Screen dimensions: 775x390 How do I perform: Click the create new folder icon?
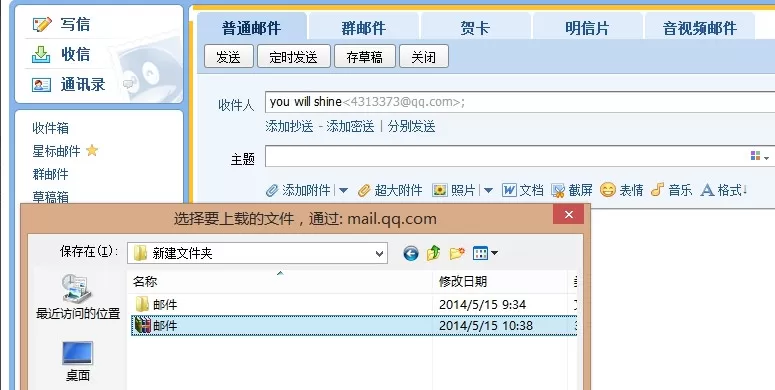coord(457,253)
